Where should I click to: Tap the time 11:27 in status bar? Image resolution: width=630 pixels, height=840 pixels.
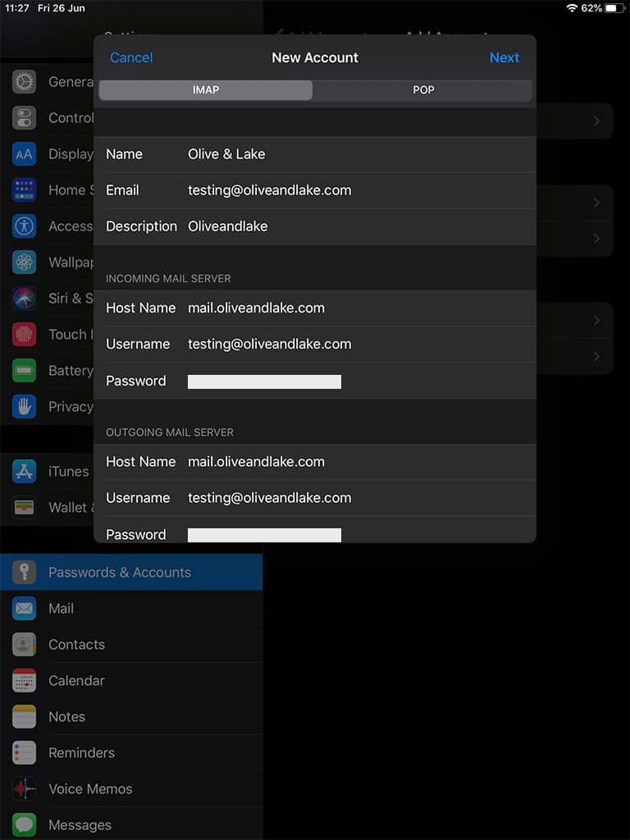16,8
